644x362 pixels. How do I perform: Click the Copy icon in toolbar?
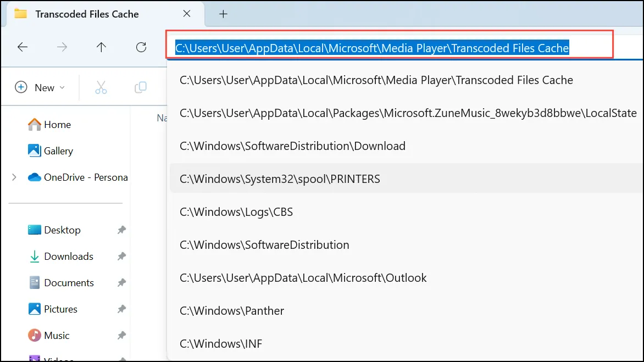point(141,87)
